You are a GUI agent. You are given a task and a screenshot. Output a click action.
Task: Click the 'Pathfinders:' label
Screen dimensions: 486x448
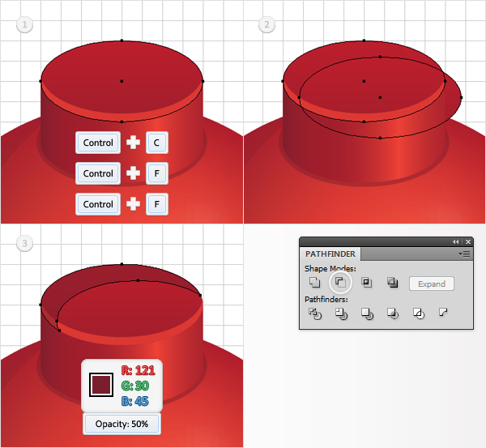click(326, 300)
